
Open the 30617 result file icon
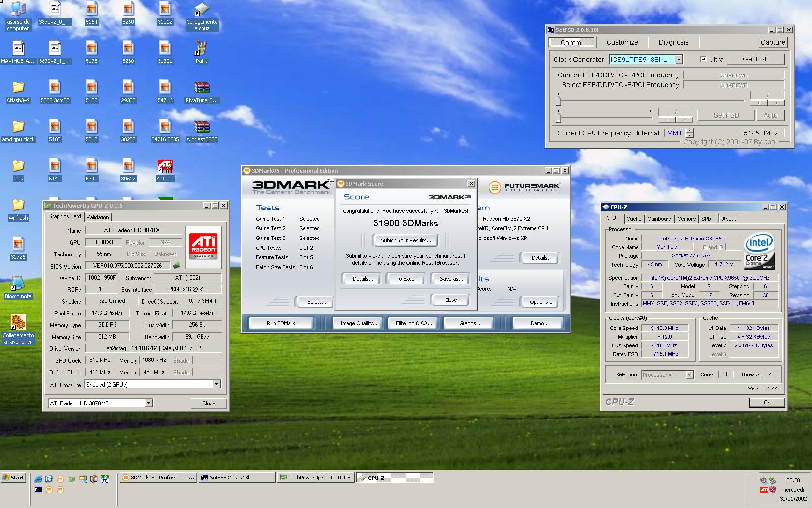tap(128, 170)
